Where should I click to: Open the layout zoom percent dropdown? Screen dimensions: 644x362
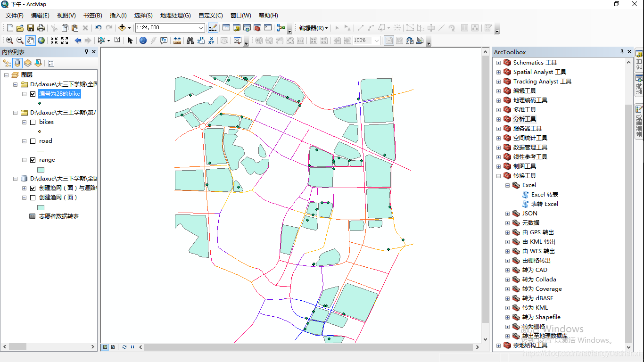(377, 41)
